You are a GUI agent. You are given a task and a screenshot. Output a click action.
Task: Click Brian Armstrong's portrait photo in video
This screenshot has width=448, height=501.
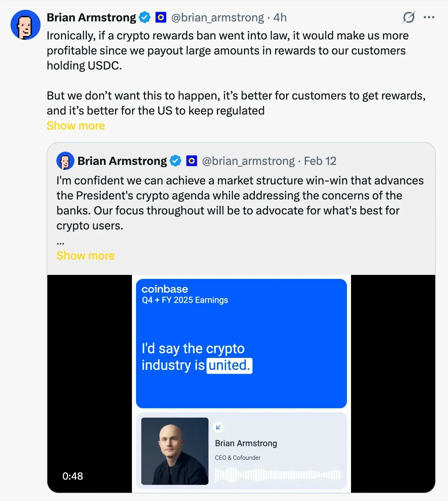(x=175, y=451)
